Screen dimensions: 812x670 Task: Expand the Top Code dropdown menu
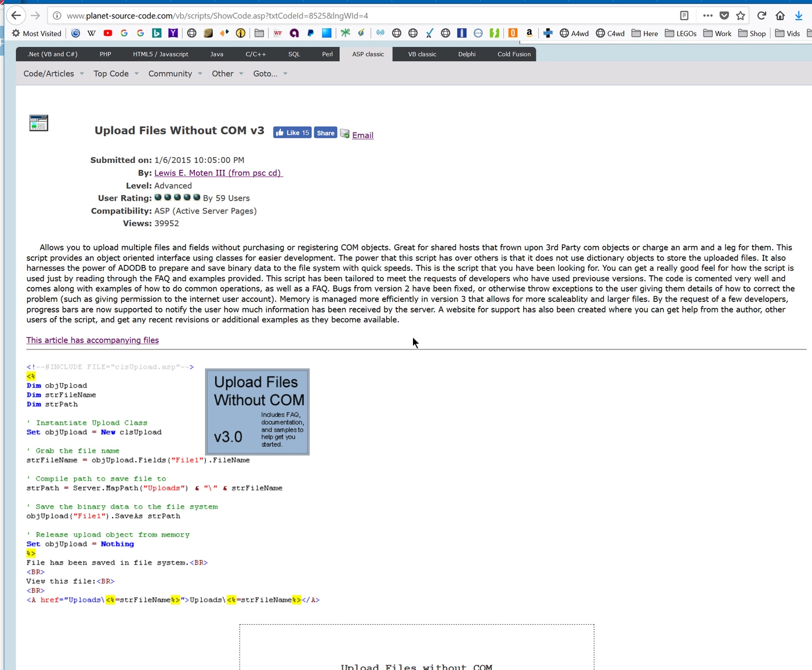pyautogui.click(x=116, y=74)
